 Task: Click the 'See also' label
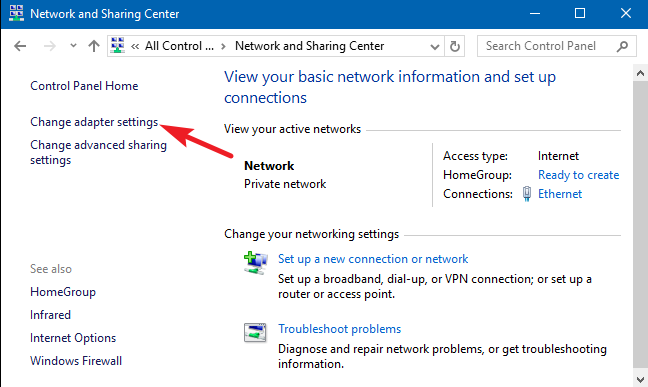tap(51, 269)
